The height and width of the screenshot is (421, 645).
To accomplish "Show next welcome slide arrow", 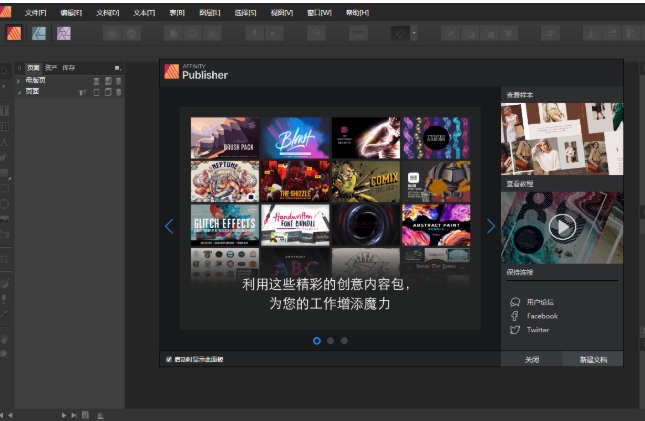I will [x=491, y=226].
